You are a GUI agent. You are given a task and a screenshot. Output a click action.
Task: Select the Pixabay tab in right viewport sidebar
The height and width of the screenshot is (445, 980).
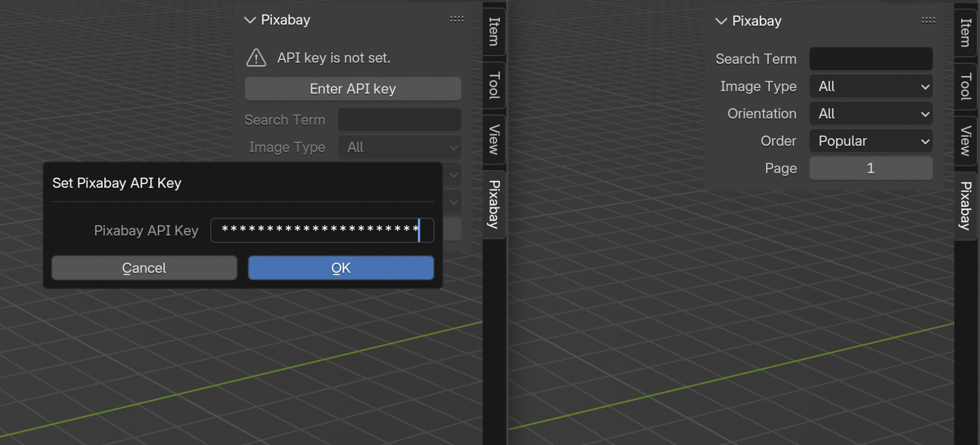965,206
